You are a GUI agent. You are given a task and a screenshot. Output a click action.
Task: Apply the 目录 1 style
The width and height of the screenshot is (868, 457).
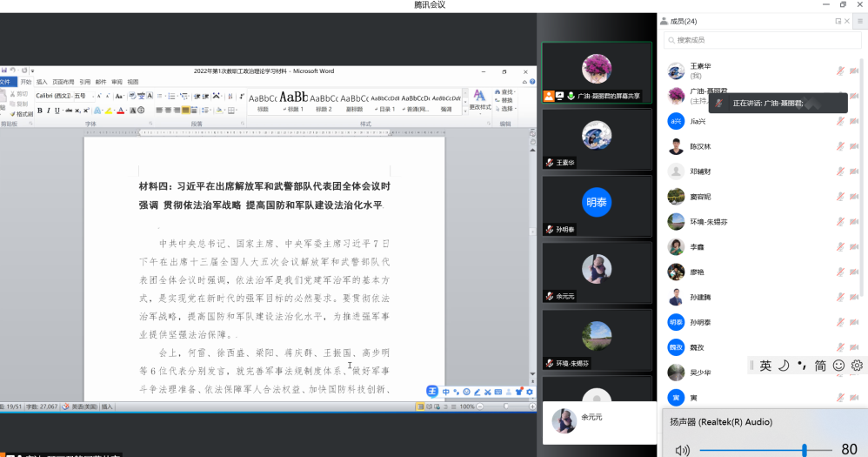point(384,102)
